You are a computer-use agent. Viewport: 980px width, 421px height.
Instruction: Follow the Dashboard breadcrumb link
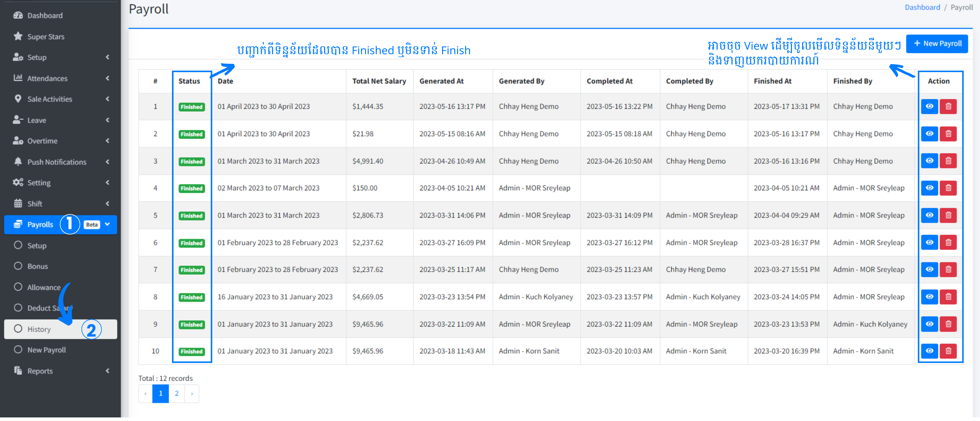[922, 8]
